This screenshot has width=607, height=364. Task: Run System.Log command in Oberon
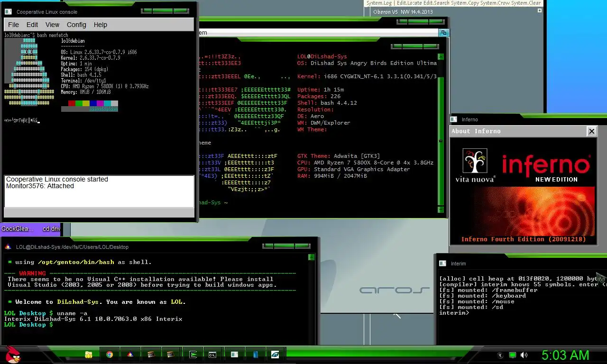379,3
